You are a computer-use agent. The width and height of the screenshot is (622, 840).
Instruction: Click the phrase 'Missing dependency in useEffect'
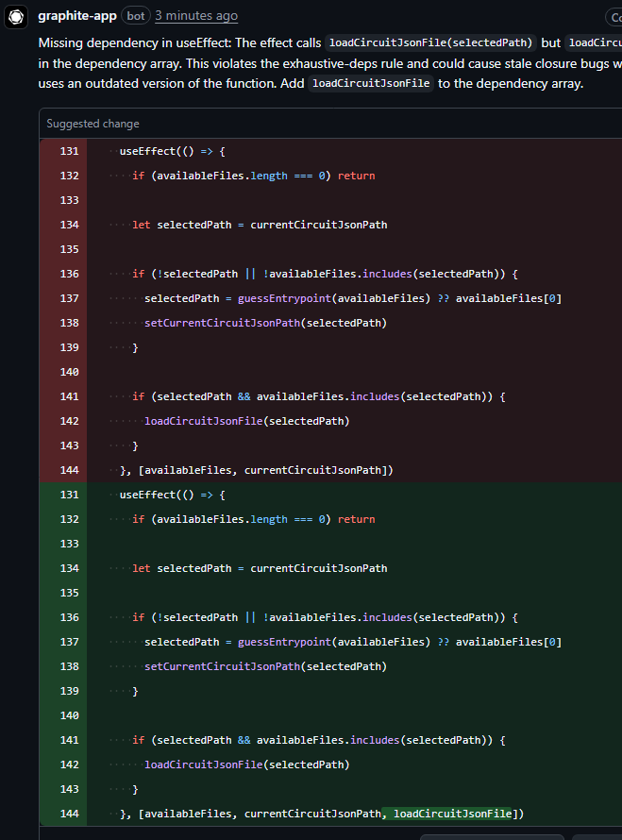click(x=134, y=42)
